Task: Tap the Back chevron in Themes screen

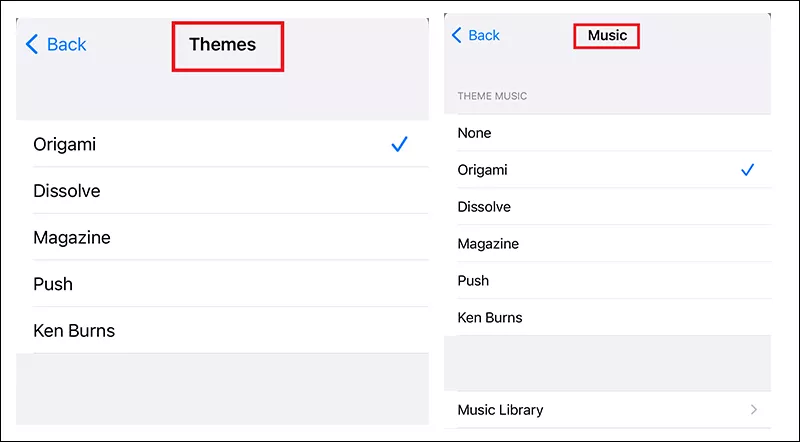Action: point(32,44)
